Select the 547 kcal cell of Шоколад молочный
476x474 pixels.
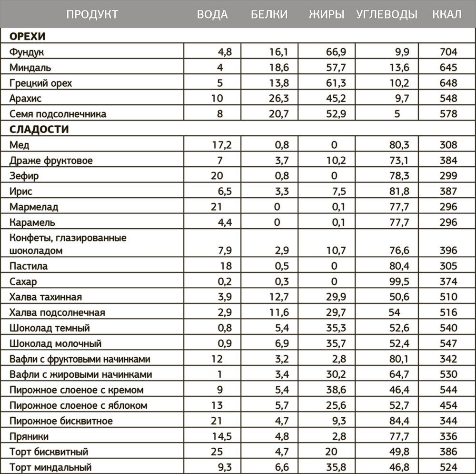(448, 343)
